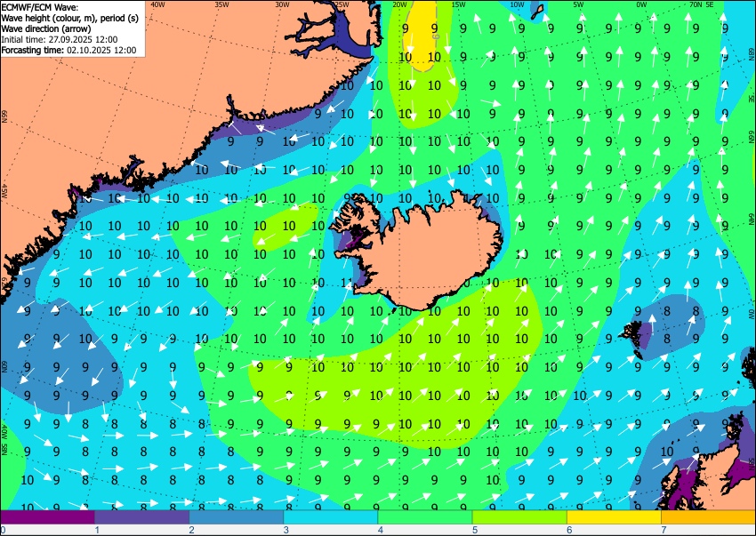Click the '25W' longitude label
Viewport: 756px width, 536px height.
pyautogui.click(x=342, y=4)
